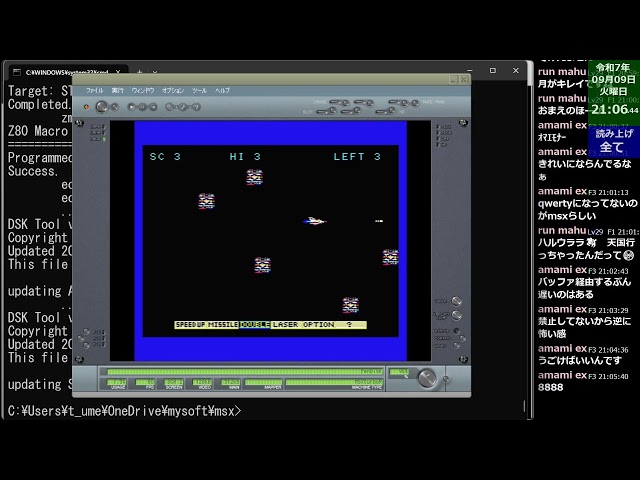
Task: Click the SCREEN readout in status panel
Action: [x=173, y=382]
